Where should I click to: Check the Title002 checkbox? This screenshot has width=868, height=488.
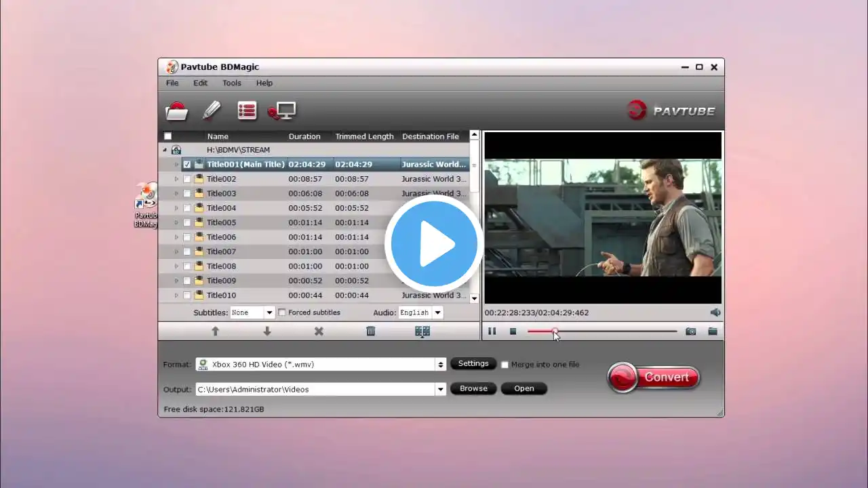coord(187,179)
